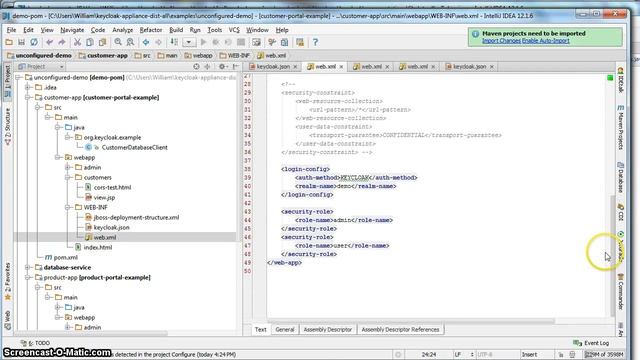Collapse the customer-app module node

(27, 98)
